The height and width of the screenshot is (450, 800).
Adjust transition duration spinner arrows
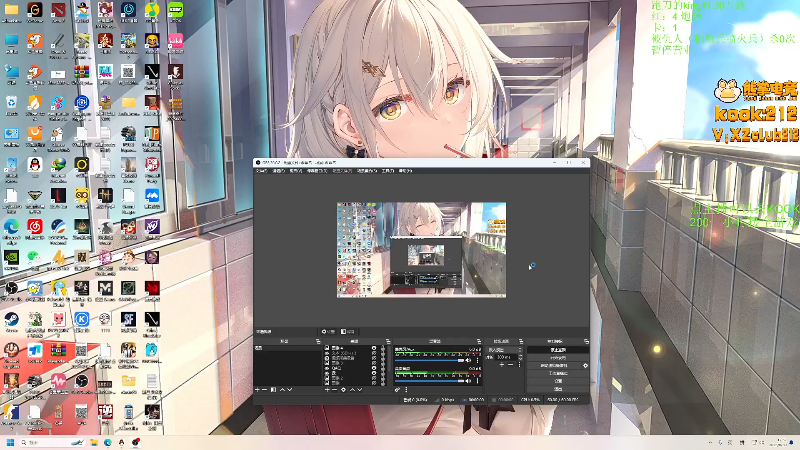point(520,358)
